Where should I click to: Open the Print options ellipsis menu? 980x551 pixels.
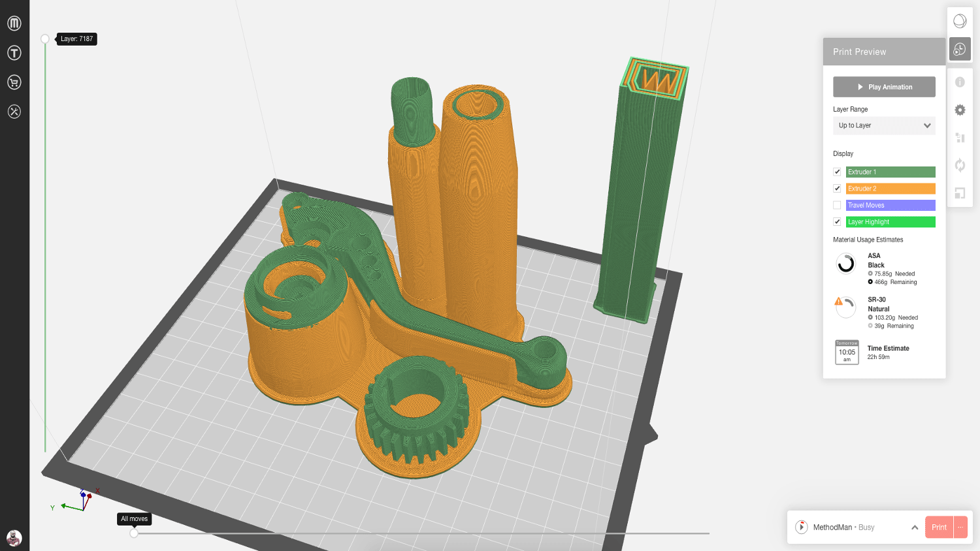point(959,527)
